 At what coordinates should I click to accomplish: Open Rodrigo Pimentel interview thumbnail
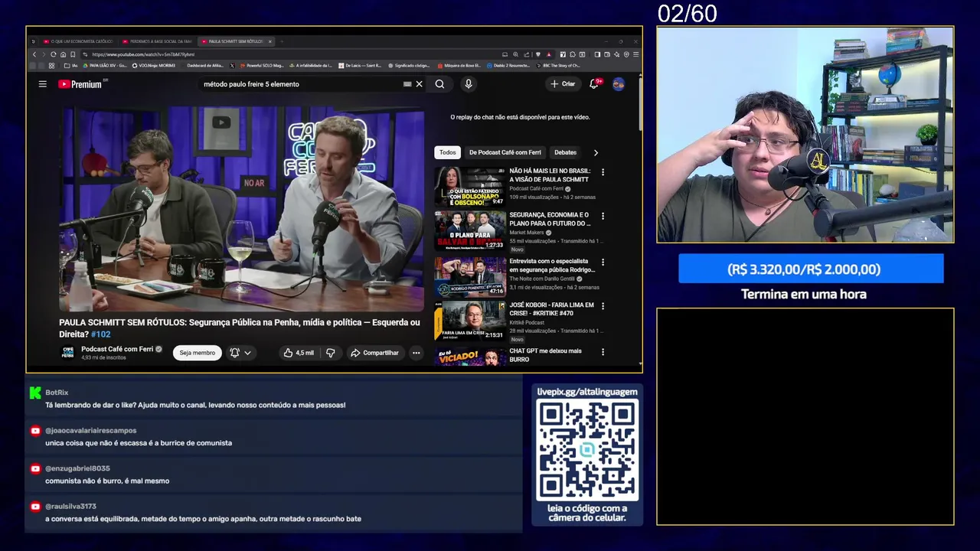pyautogui.click(x=470, y=276)
